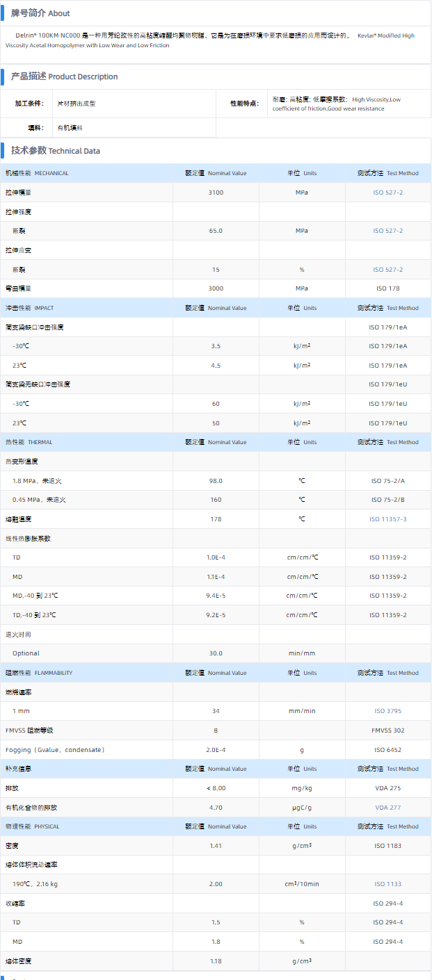This screenshot has width=432, height=980.
Task: Open the ISO 11357-3 test method link
Action: click(387, 519)
